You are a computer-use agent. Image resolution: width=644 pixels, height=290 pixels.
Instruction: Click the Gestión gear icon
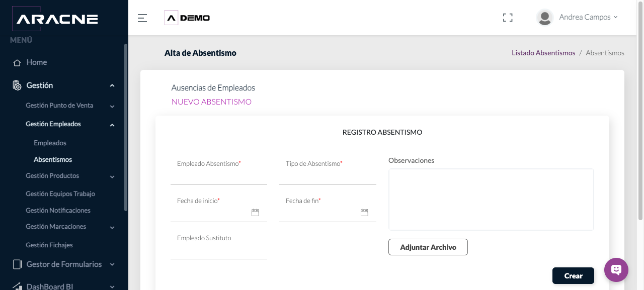point(17,85)
